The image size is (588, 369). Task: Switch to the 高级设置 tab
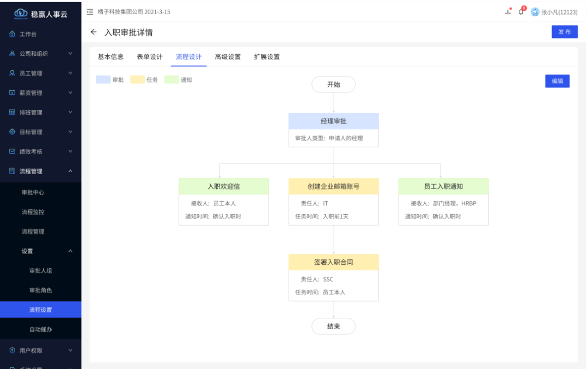pyautogui.click(x=228, y=57)
